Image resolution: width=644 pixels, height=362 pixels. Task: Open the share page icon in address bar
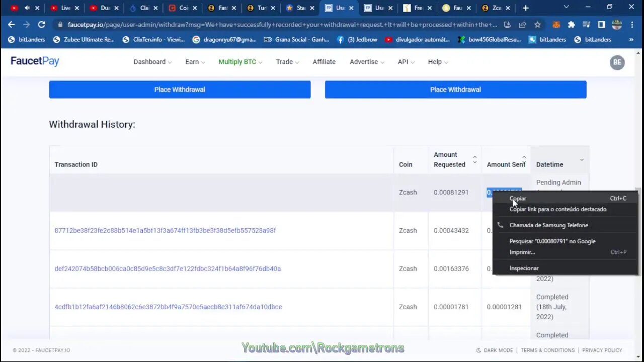522,24
